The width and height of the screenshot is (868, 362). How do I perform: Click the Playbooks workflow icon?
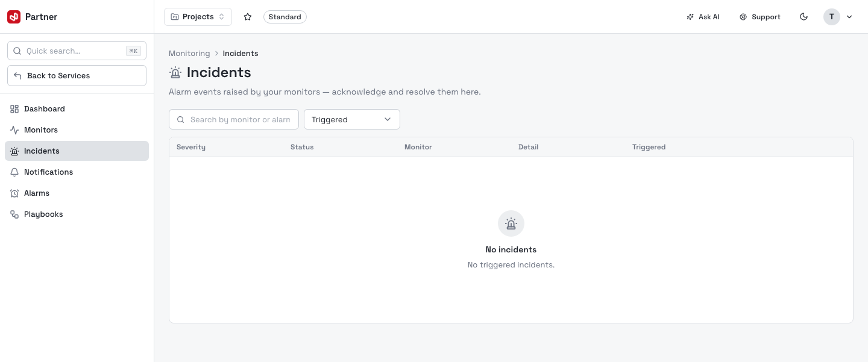[x=14, y=214]
